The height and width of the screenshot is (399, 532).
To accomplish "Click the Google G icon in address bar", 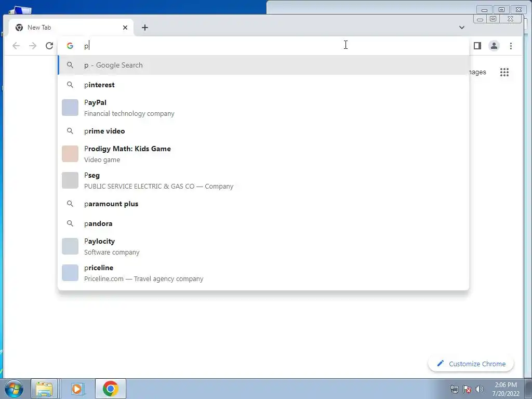I will [x=70, y=46].
